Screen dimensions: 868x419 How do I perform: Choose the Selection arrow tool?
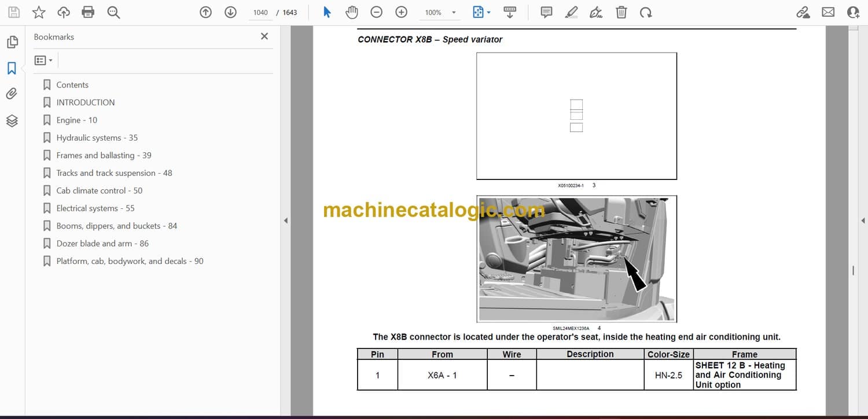tap(327, 12)
